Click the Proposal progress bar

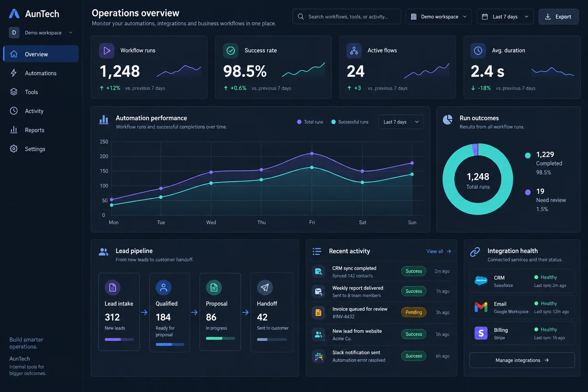pyautogui.click(x=220, y=338)
